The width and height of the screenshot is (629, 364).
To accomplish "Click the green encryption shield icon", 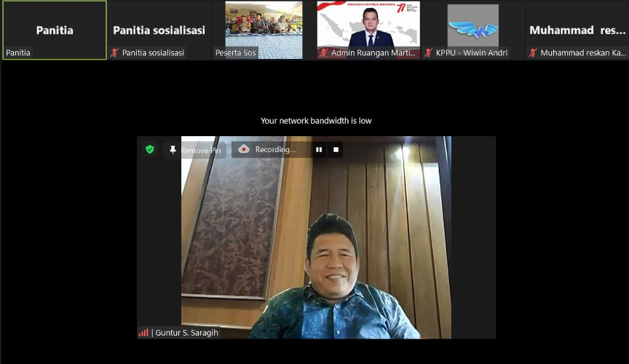I will (150, 149).
